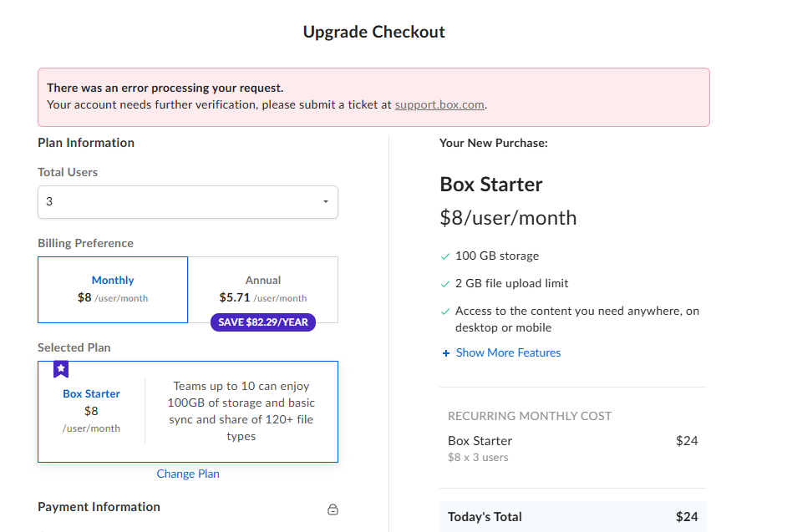Select the Monthly billing option

113,290
